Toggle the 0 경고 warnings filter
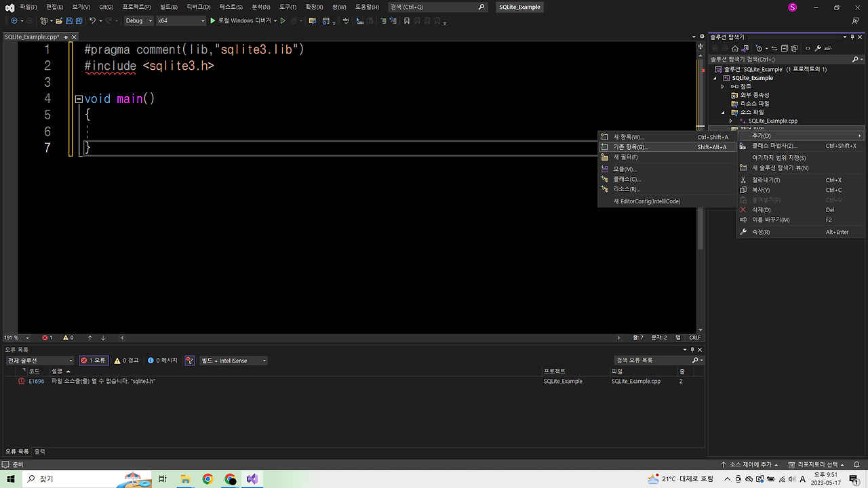This screenshot has height=488, width=868. click(126, 361)
